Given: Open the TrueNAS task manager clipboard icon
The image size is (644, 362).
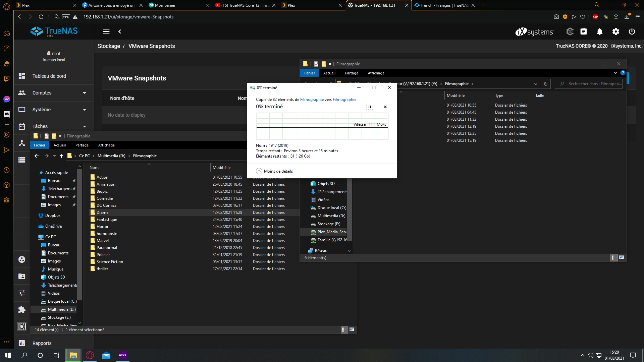Looking at the screenshot, I should pyautogui.click(x=584, y=32).
